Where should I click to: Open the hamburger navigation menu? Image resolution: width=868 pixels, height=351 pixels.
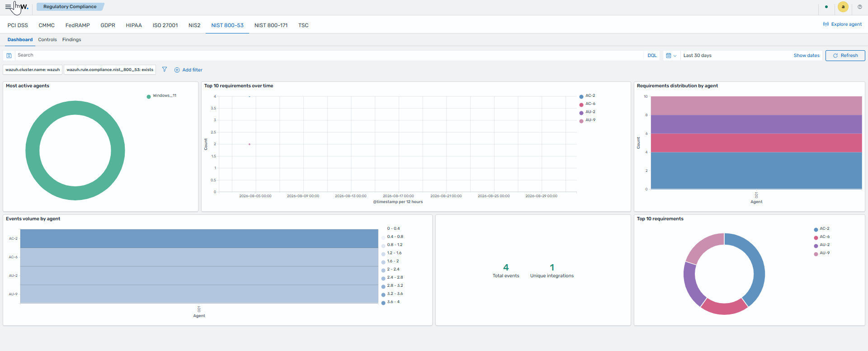(x=8, y=7)
